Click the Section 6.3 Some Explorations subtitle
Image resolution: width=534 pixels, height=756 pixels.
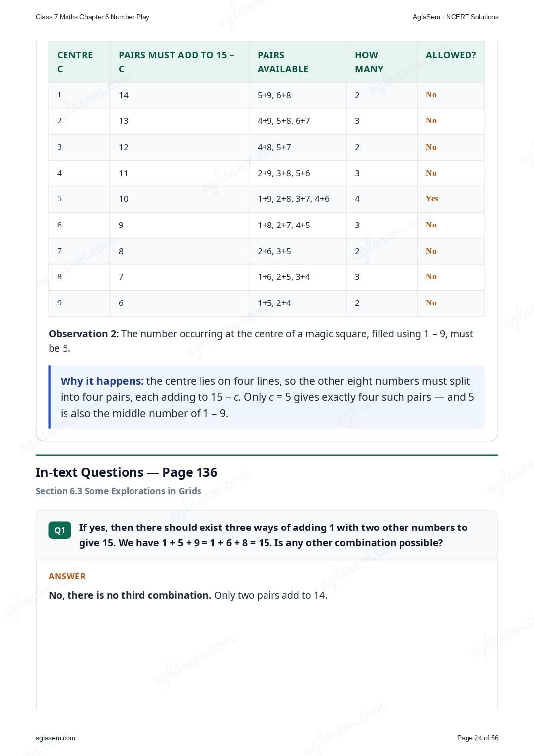119,491
